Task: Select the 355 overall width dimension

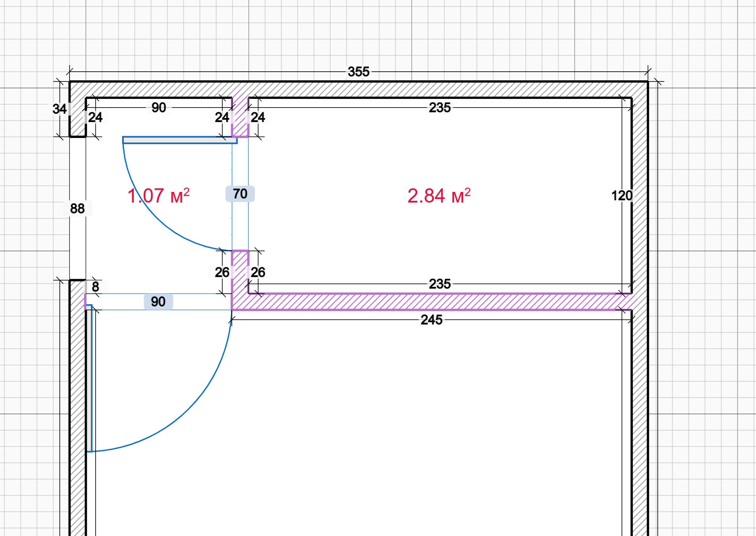Action: 358,72
